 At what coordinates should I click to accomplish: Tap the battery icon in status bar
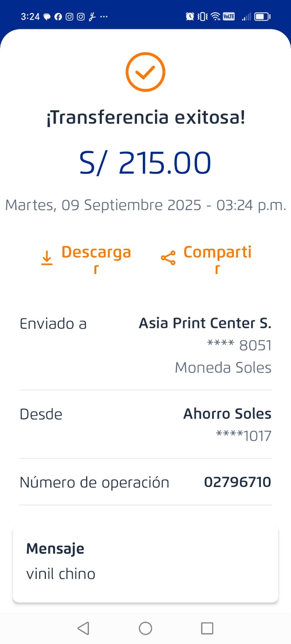pos(262,17)
